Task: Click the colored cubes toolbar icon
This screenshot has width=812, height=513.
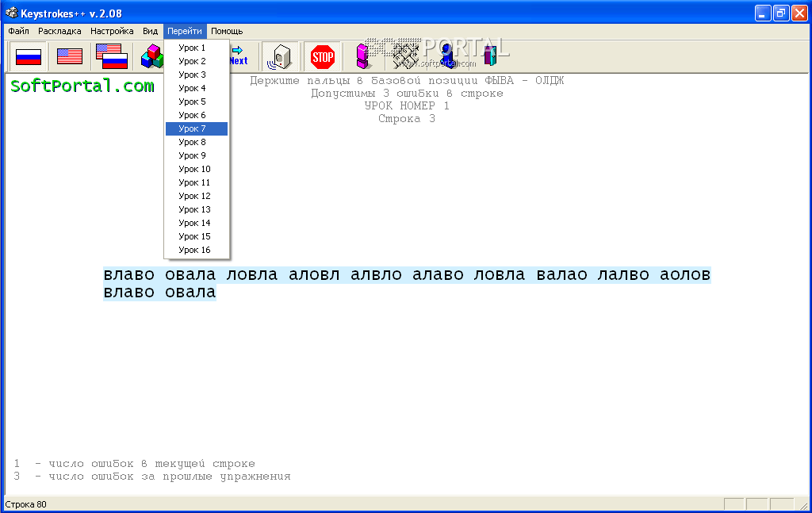Action: 151,56
